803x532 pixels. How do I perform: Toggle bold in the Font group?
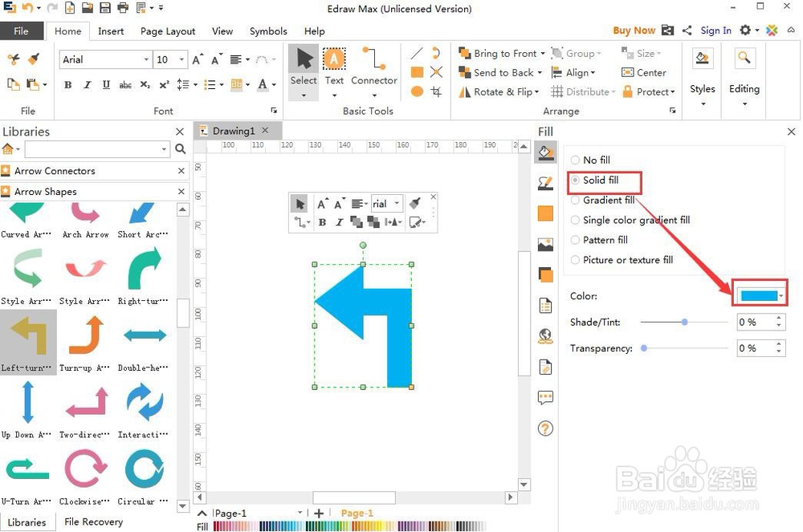click(x=67, y=85)
